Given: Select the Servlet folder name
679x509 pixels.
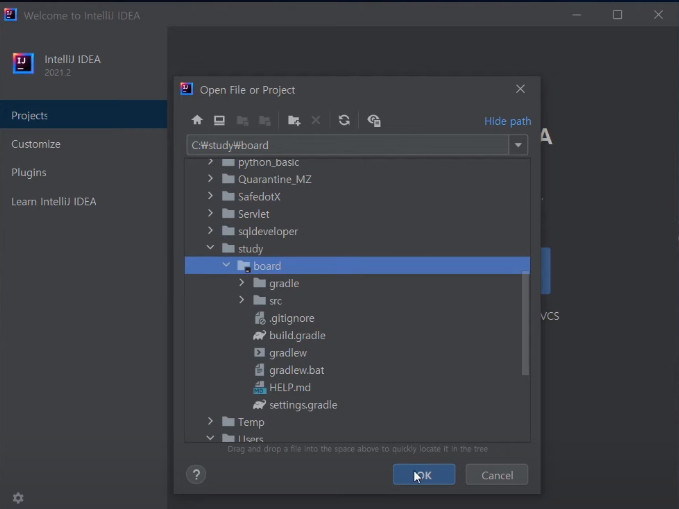Looking at the screenshot, I should tap(253, 214).
